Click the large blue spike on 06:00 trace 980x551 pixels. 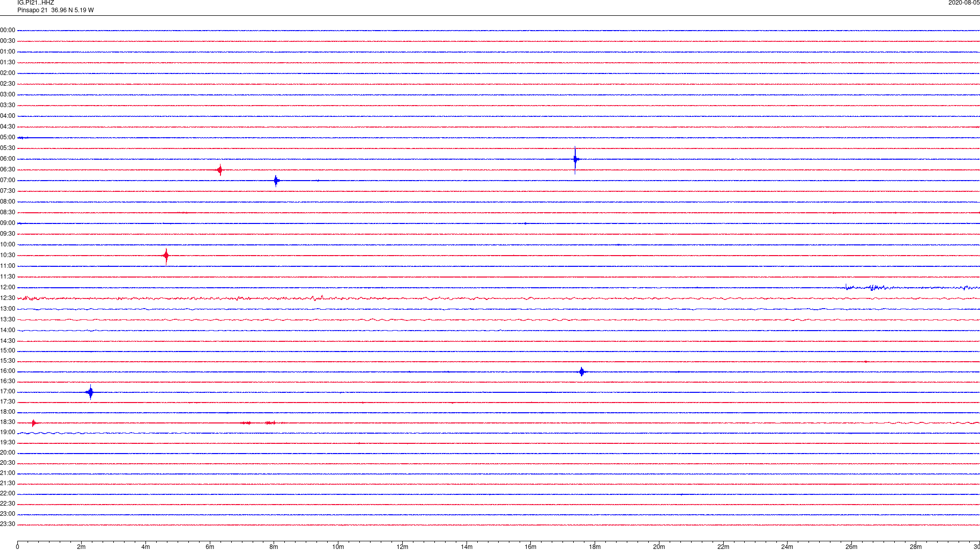pos(575,160)
